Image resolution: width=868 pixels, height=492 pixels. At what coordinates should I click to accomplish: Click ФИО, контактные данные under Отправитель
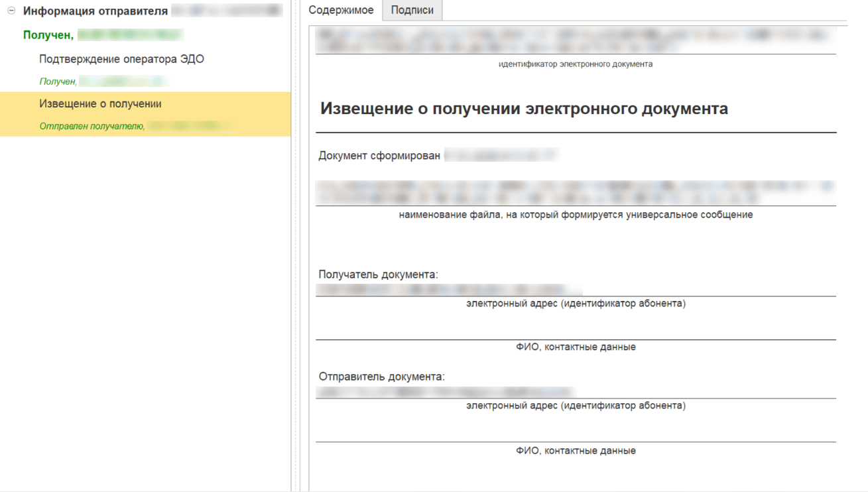[x=576, y=451]
